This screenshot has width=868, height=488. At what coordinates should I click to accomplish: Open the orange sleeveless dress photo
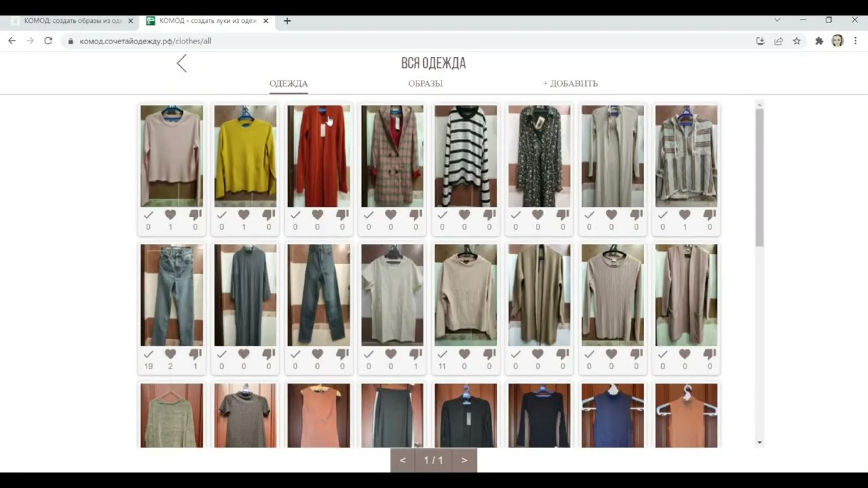[319, 416]
